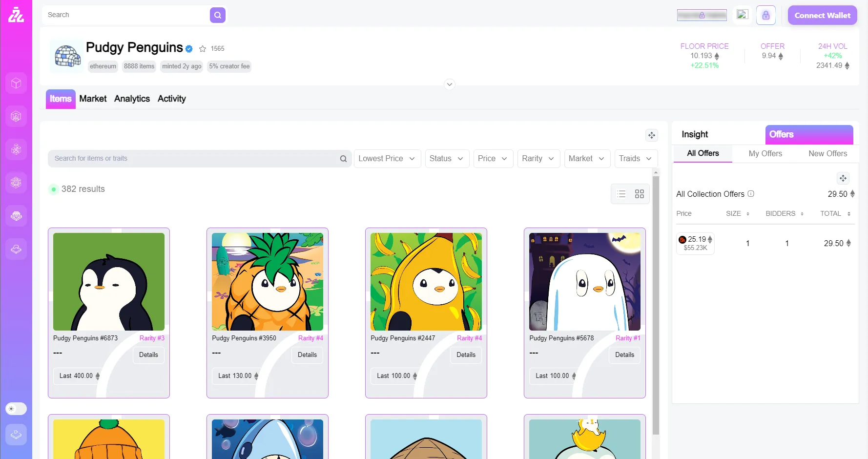Click the broken image icon in header
Screen dimensions: 868x459
click(743, 15)
